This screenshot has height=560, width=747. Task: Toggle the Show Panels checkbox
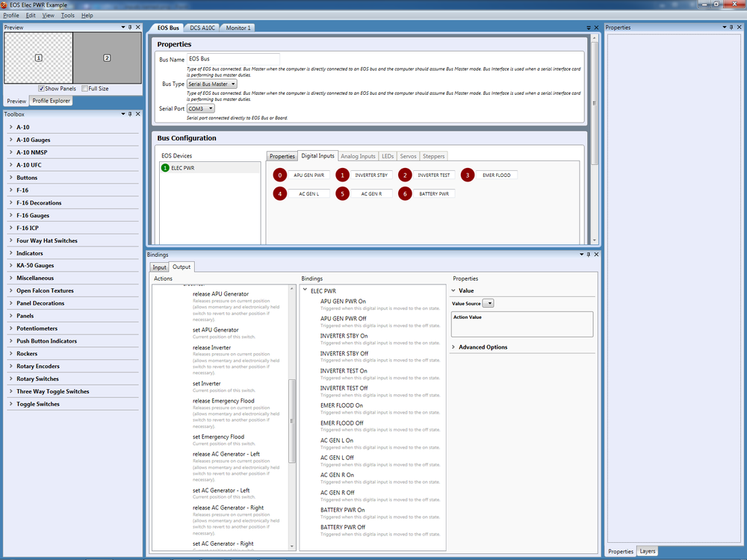click(41, 89)
